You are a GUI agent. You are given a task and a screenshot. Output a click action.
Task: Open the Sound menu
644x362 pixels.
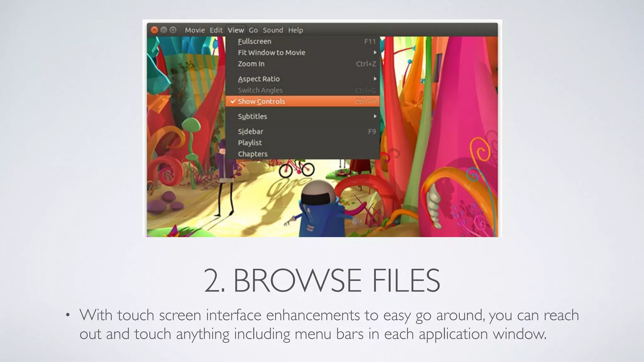click(x=273, y=30)
